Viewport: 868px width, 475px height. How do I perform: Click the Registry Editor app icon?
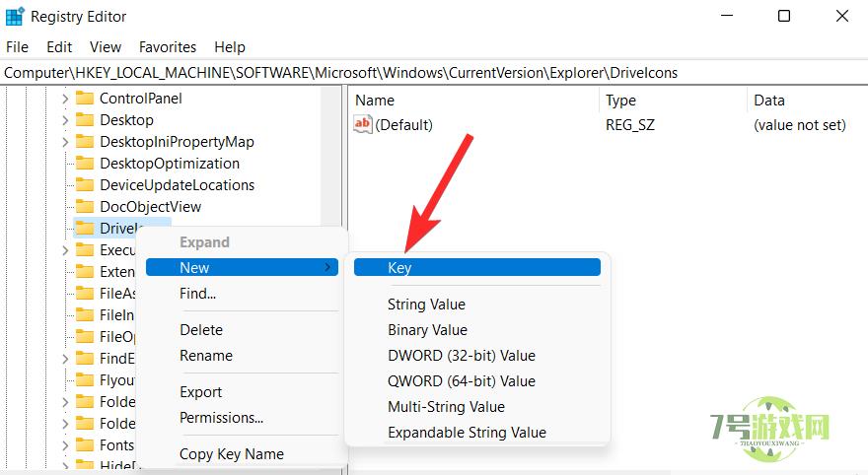pos(15,17)
